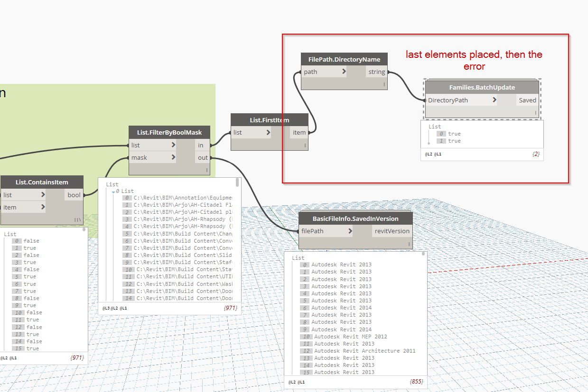588x392 pixels.
Task: Click the revitVersion output on BasicFileInfo.SavedInVersion
Action: 391,231
